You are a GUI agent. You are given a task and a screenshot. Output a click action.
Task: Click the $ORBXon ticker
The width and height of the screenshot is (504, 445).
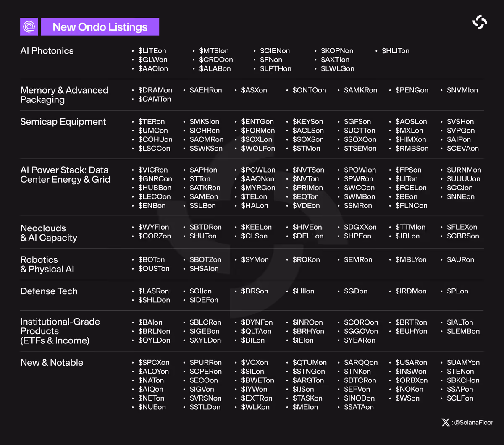(412, 380)
